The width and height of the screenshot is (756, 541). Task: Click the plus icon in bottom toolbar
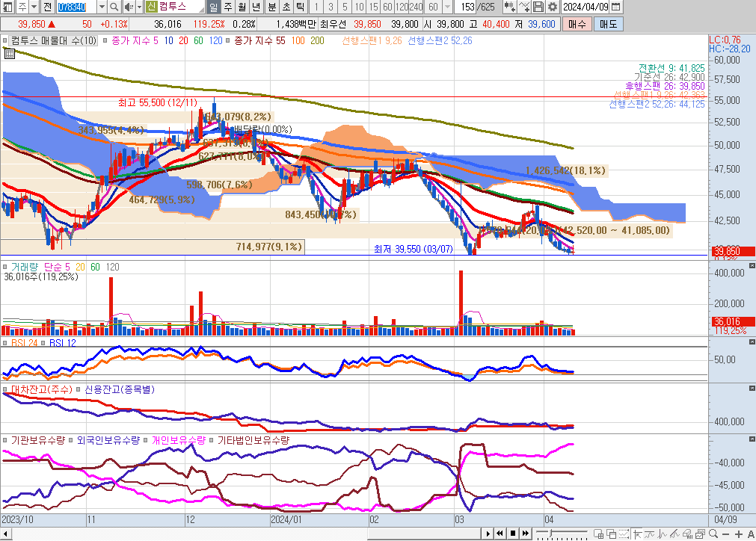tap(738, 534)
